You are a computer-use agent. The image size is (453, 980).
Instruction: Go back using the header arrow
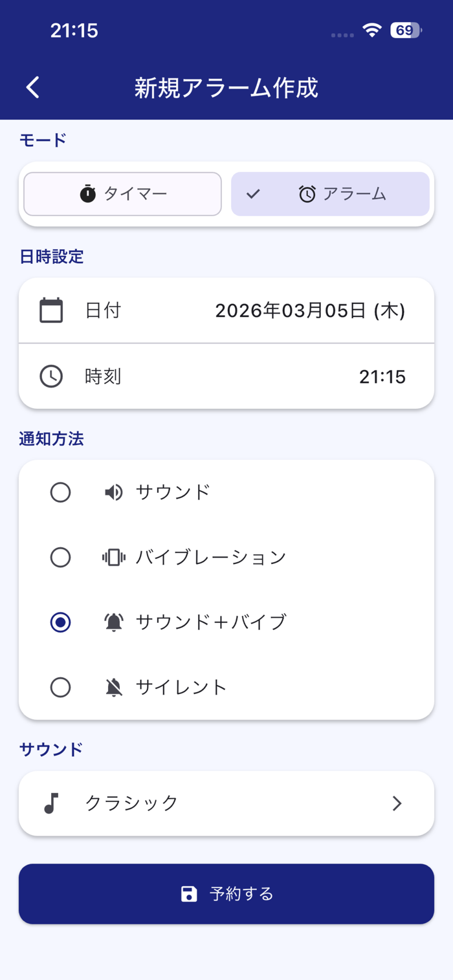[x=33, y=87]
